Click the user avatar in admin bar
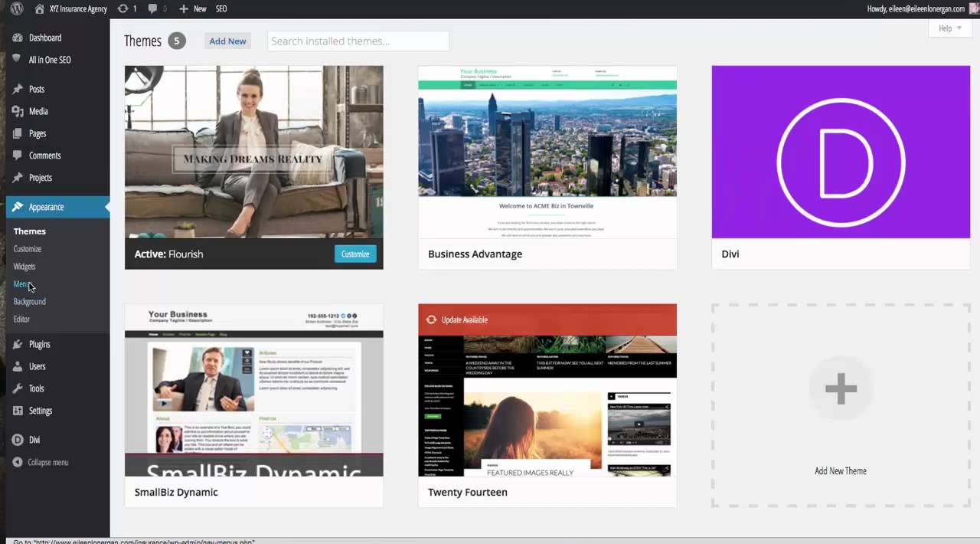 [974, 8]
